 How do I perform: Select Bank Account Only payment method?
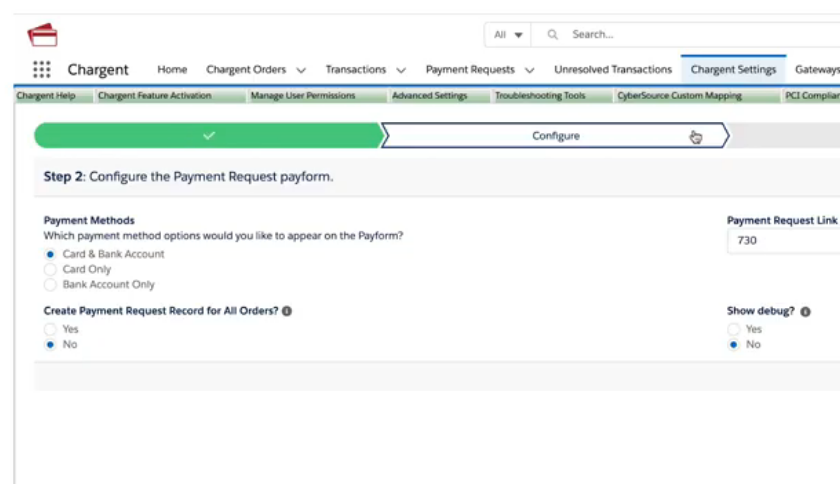[x=51, y=285]
